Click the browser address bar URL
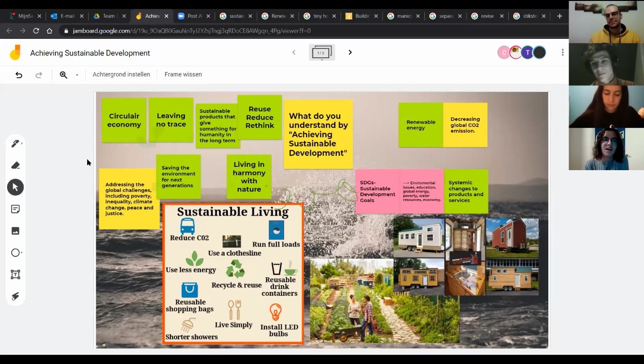 [192, 31]
